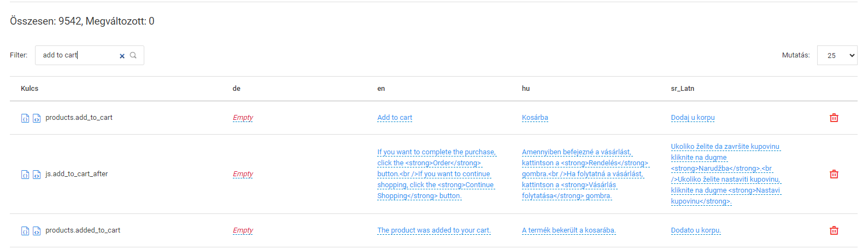The image size is (868, 249).
Task: Edit empty German value for products.add_to_cart
Action: 243,118
